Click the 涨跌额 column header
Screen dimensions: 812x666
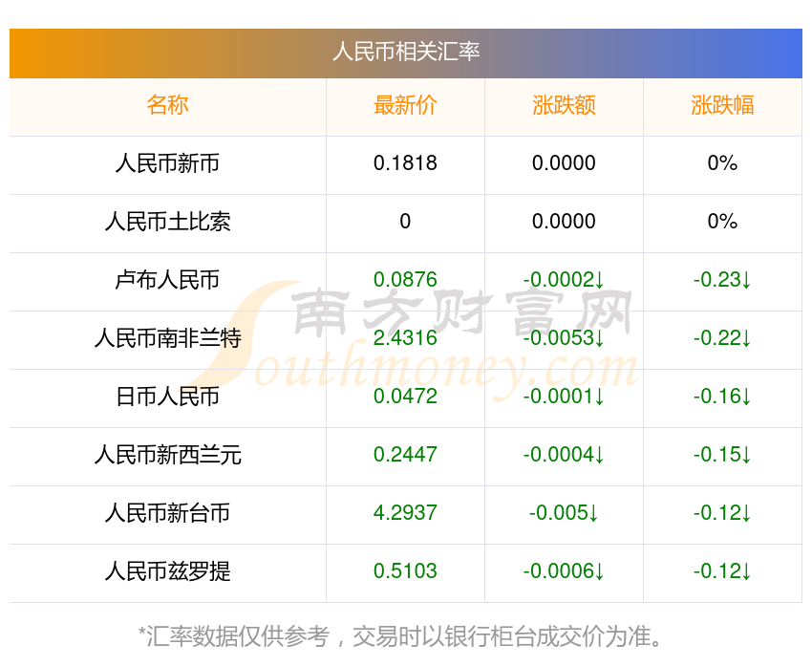click(x=564, y=105)
